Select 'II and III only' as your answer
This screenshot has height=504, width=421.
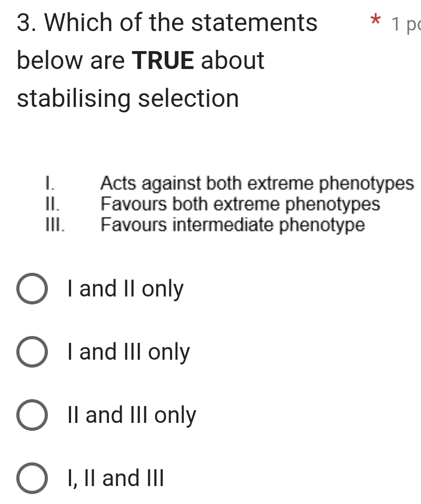coord(33,415)
